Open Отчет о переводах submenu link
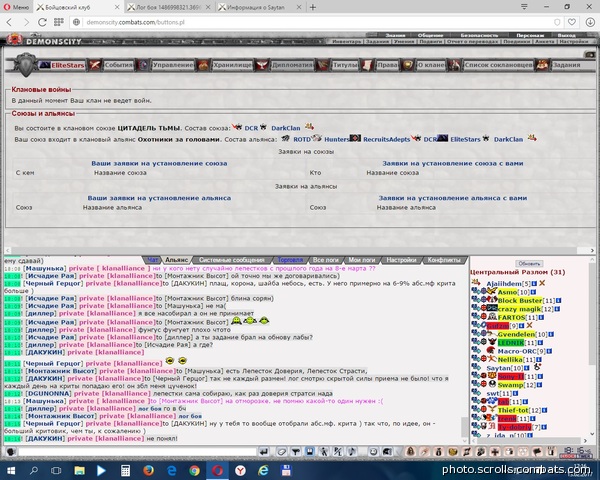This screenshot has width=600, height=480. tap(473, 41)
